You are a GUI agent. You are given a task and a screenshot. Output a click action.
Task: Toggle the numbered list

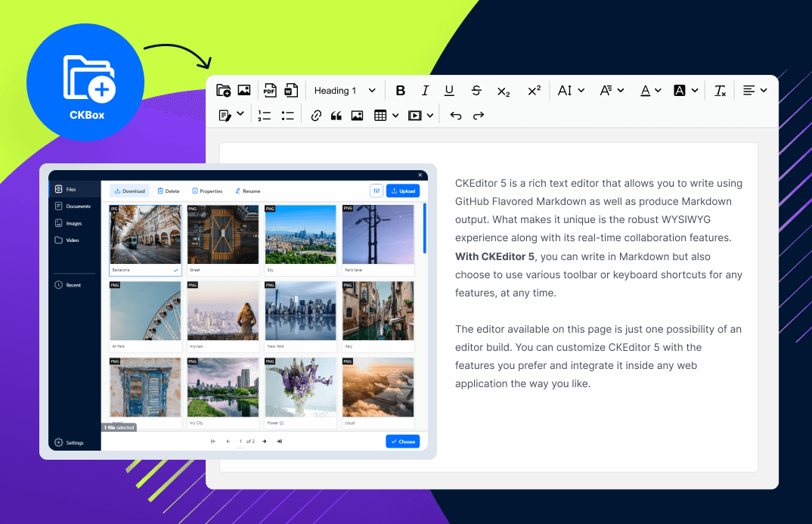264,116
